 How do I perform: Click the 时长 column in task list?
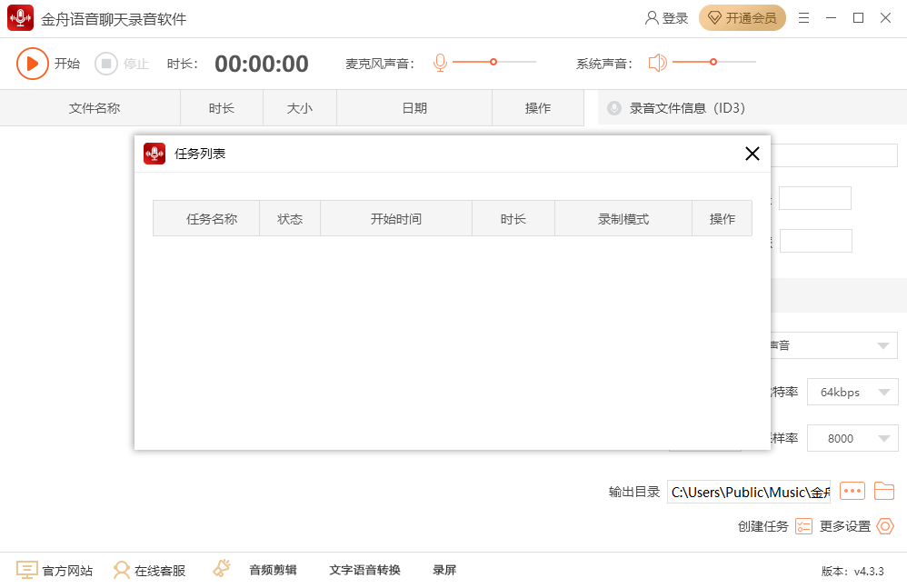point(513,219)
